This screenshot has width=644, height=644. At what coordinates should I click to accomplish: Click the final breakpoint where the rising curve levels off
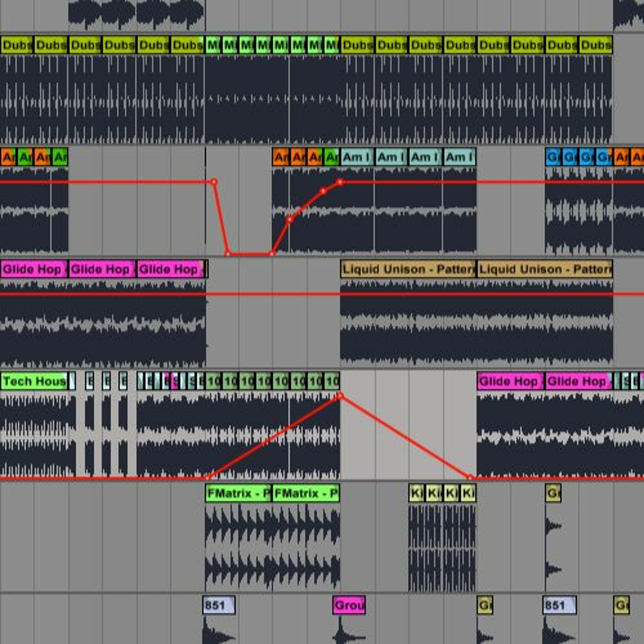340,182
